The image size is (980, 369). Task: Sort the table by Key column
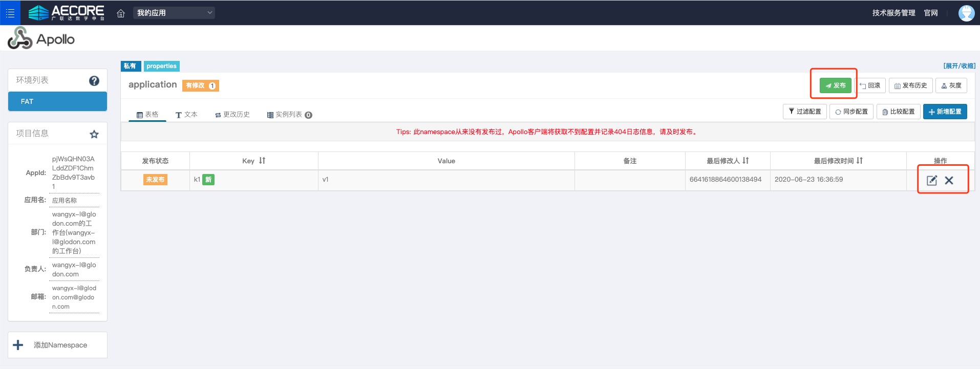262,161
